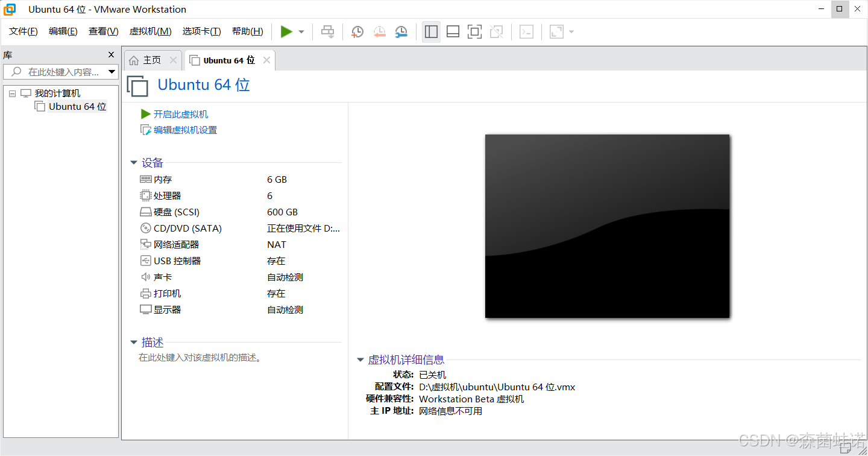Click the 正在使用文件 D:... value
Screen dimensions: 868x456
pos(304,229)
